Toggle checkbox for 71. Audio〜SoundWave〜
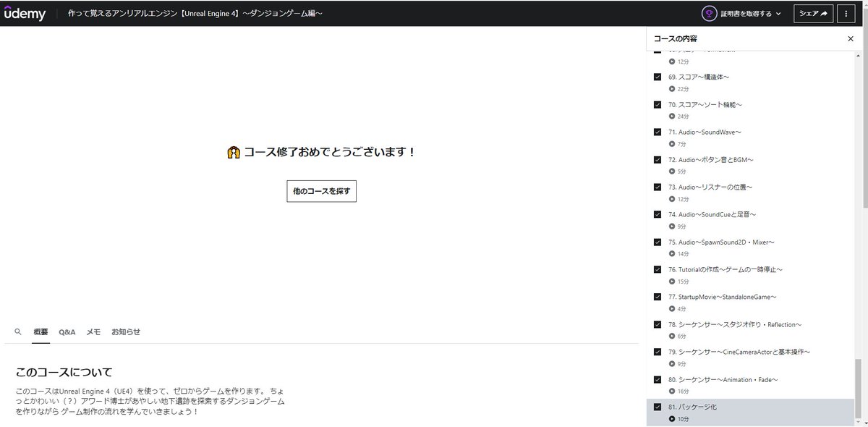Viewport: 868px width, 427px height. pyautogui.click(x=658, y=132)
